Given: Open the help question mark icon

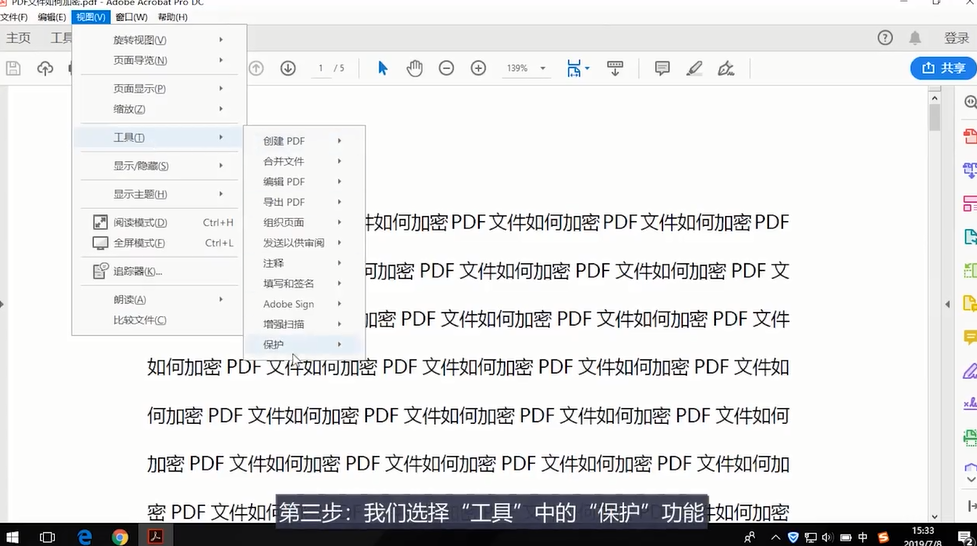Looking at the screenshot, I should 885,38.
